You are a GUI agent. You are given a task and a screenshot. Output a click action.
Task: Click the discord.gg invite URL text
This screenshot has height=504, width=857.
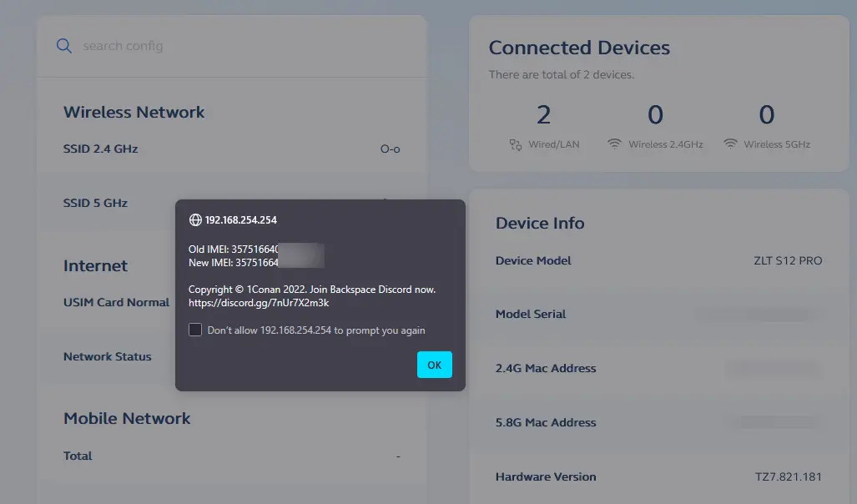259,302
